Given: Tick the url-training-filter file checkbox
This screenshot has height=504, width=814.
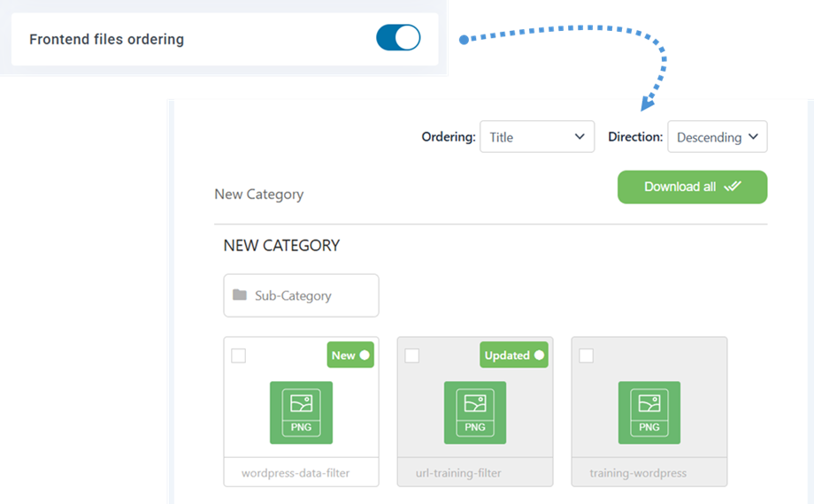Looking at the screenshot, I should click(412, 355).
